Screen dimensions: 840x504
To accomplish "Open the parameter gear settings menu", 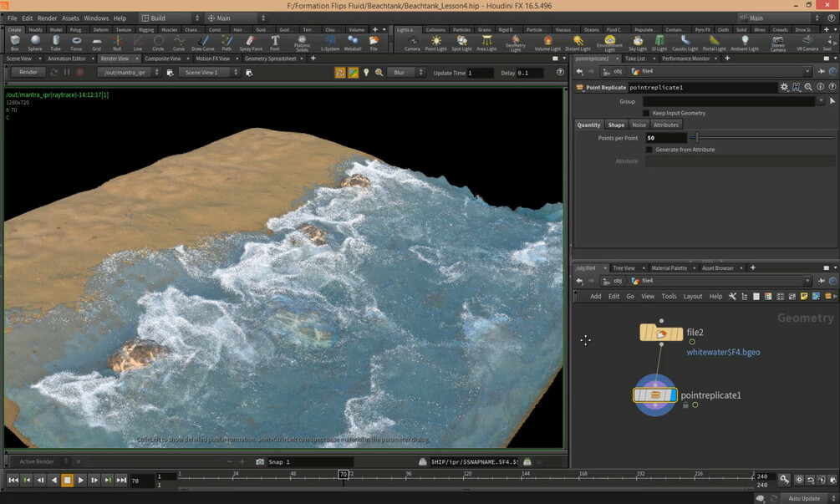I will tap(783, 87).
